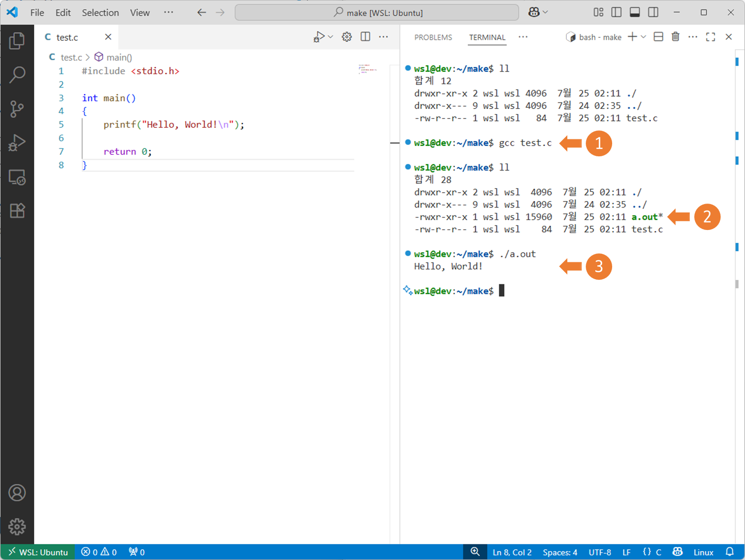Click the Copilot icon in title bar
745x560 pixels.
(534, 12)
